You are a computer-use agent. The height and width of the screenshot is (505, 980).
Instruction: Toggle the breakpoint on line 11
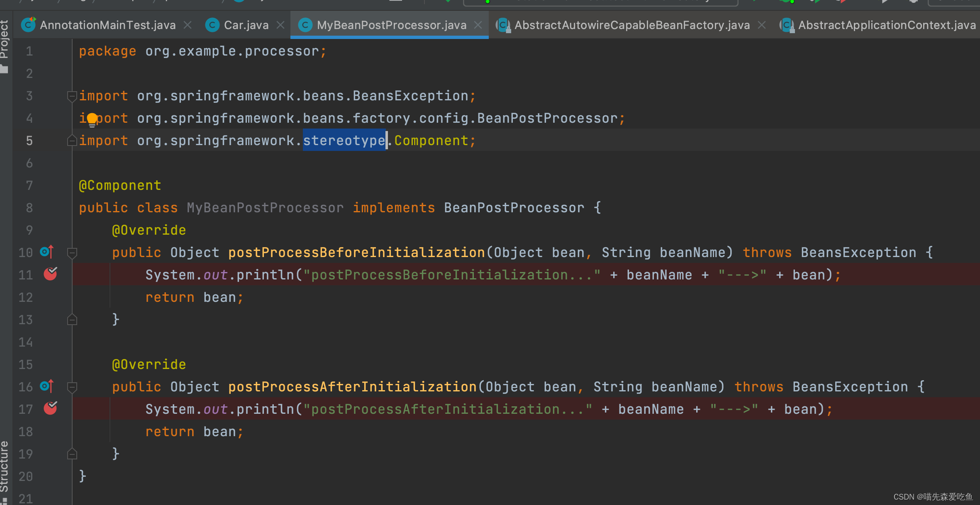click(x=50, y=274)
